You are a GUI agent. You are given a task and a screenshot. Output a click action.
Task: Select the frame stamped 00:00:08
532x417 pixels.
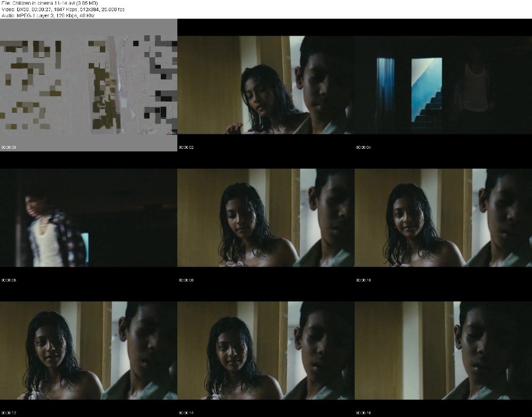click(x=266, y=217)
